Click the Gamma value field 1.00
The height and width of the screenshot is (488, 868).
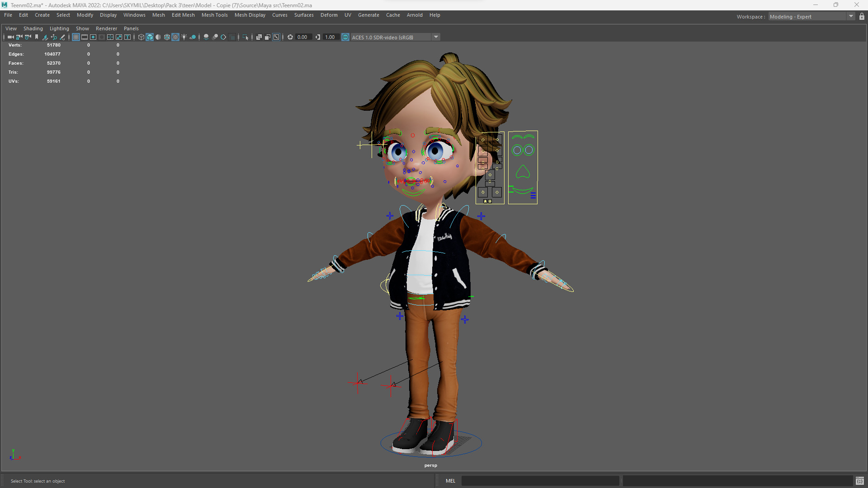[331, 37]
